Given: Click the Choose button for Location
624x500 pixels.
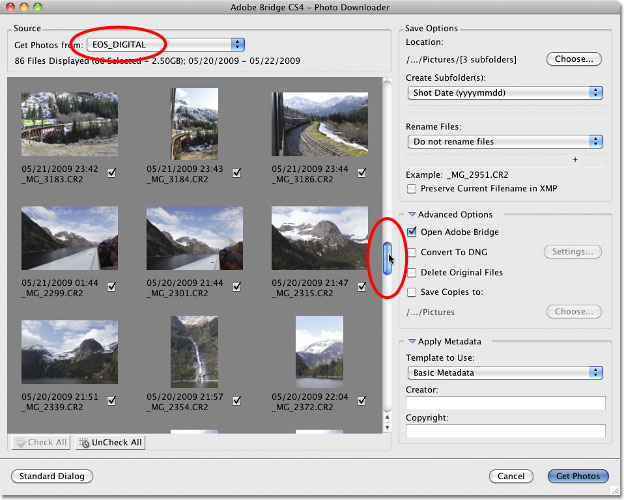Looking at the screenshot, I should [573, 59].
